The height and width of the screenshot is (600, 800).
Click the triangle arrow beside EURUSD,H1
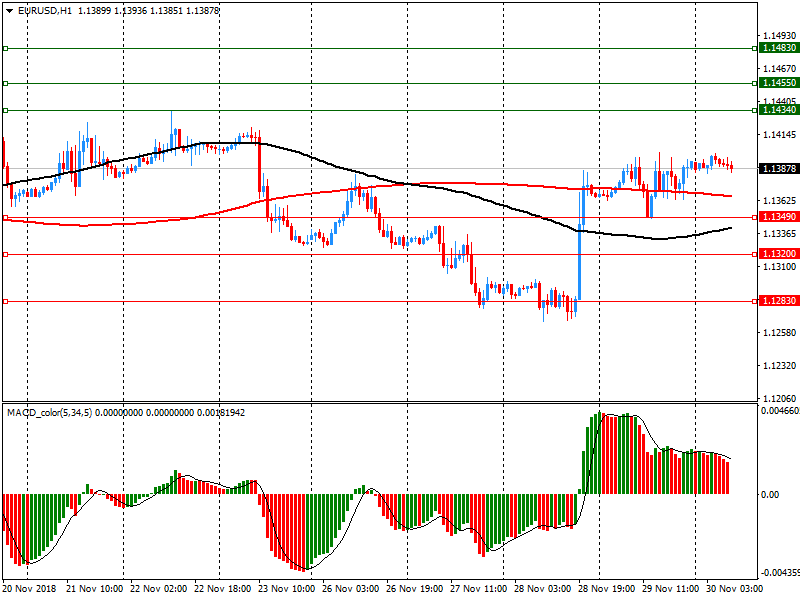point(9,10)
